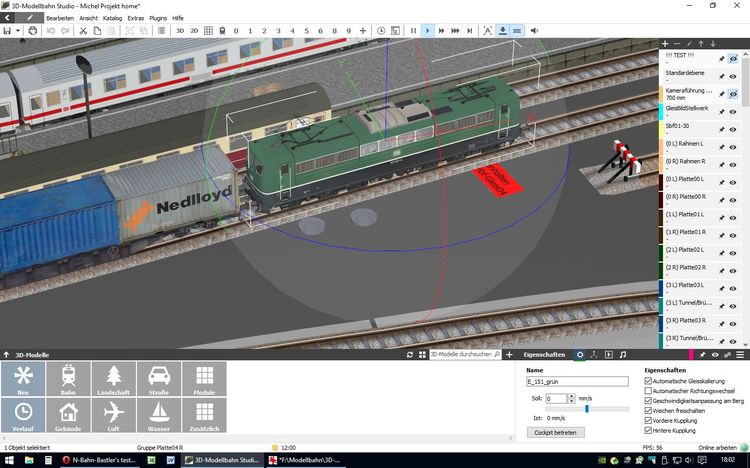The image size is (750, 468).
Task: Click the print icon in the toolbar
Action: [x=33, y=31]
